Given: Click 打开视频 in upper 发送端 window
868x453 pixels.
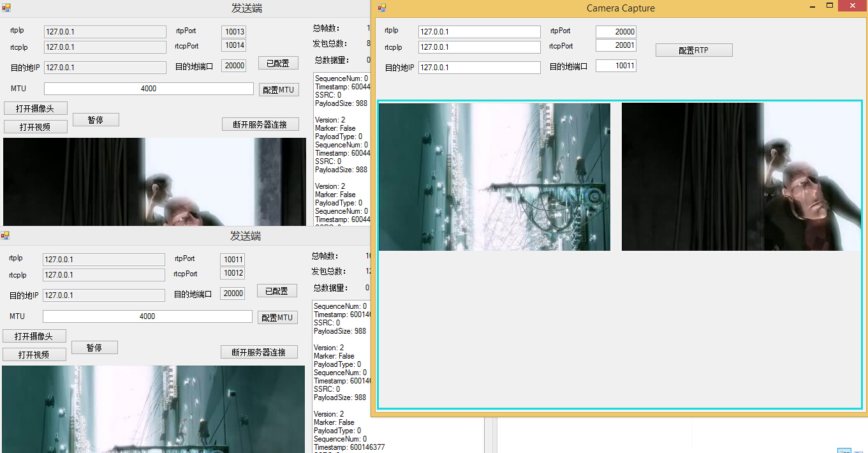Looking at the screenshot, I should [36, 126].
